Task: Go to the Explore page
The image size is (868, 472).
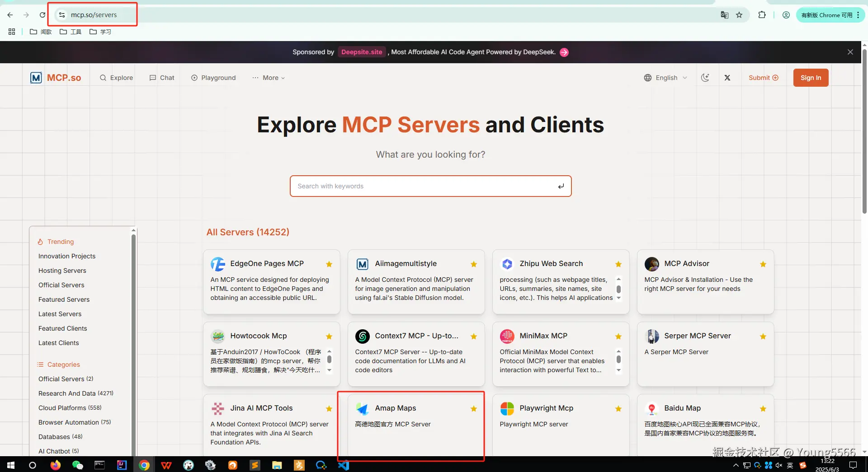Action: pyautogui.click(x=116, y=78)
